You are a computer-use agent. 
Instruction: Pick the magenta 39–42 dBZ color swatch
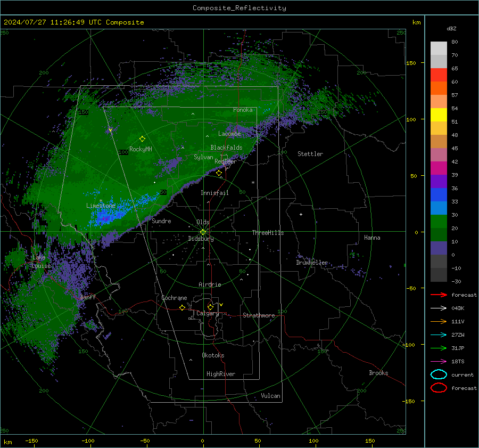coord(439,168)
